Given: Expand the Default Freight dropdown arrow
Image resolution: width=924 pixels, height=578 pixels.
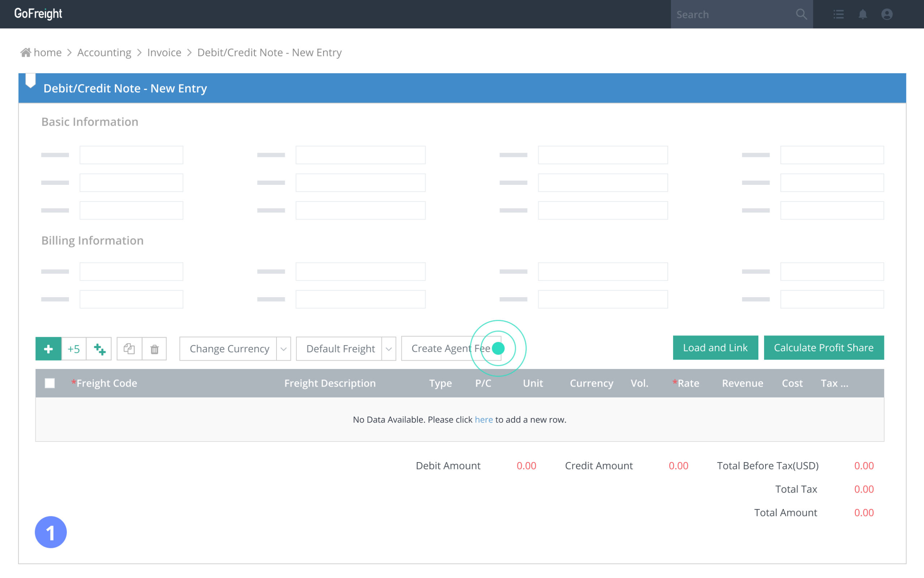Looking at the screenshot, I should (389, 349).
